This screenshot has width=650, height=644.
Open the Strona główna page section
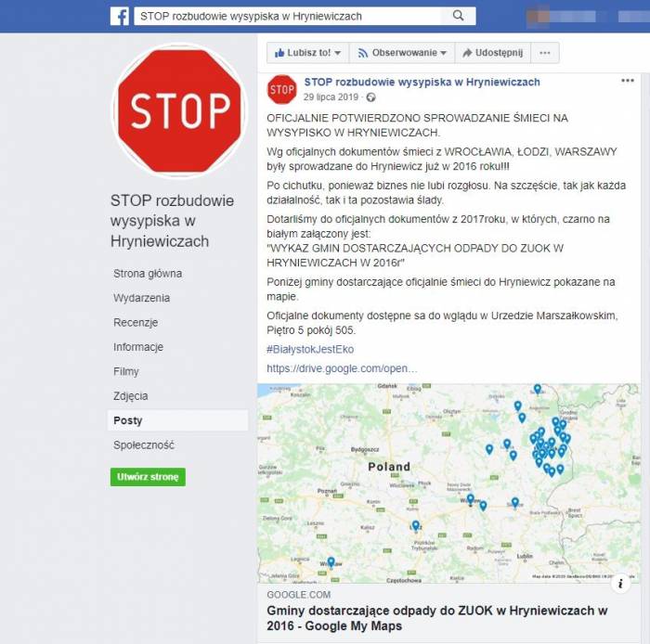point(148,274)
